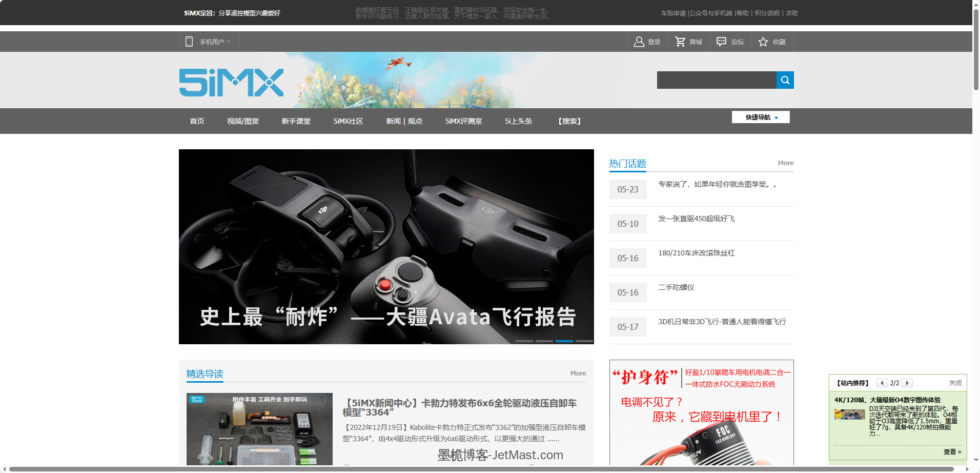Click thumbnail in the 站内推荐 box
This screenshot has height=473, width=980.
(849, 415)
